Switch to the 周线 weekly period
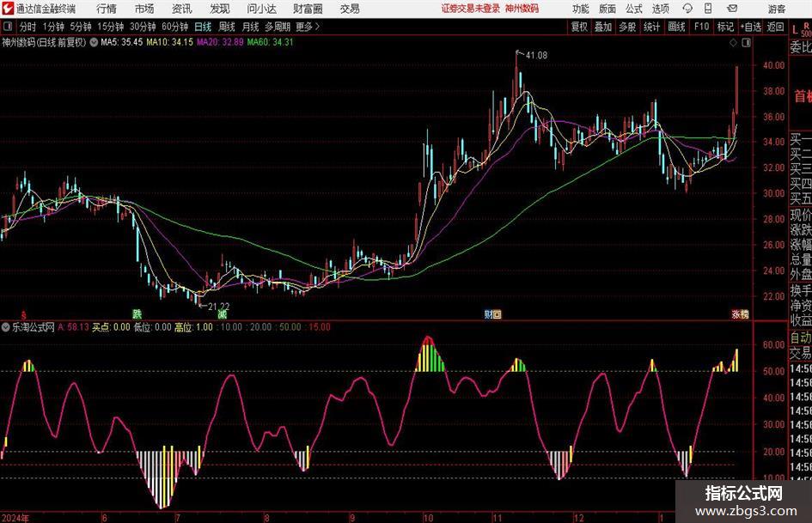812x523 pixels. coord(227,27)
